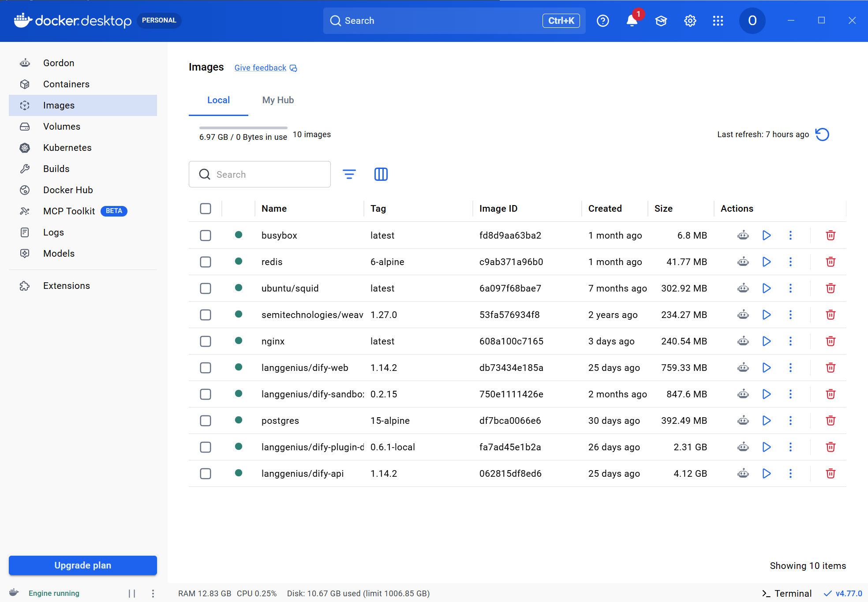This screenshot has height=602, width=868.
Task: Open notifications bell
Action: 632,21
